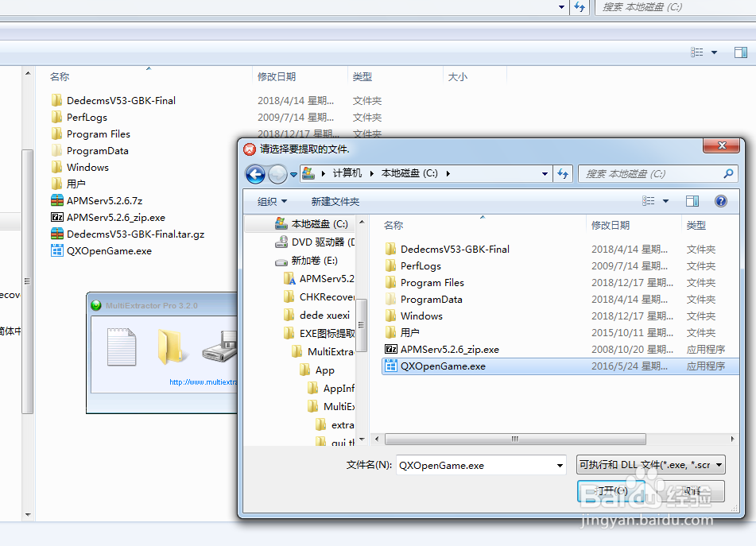Viewport: 756px width, 546px height.
Task: Select DedecmsV53-GBK-Final.tar.gz in Explorer window
Action: pos(127,234)
